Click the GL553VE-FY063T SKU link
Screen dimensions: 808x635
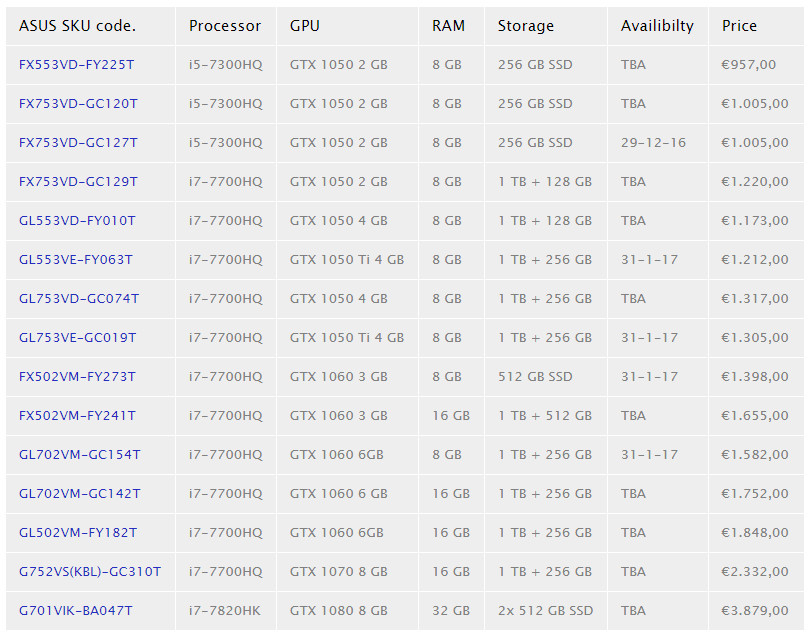click(x=76, y=260)
